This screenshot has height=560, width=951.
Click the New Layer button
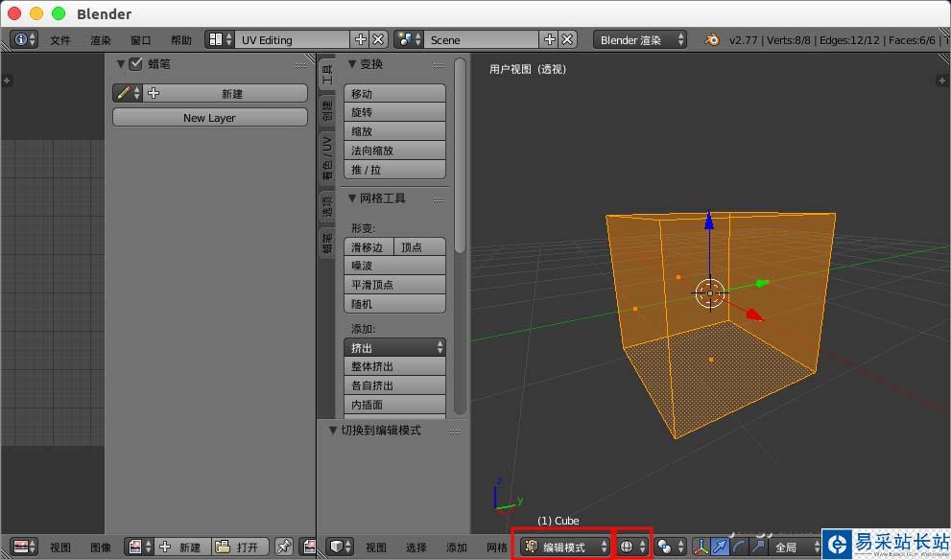pyautogui.click(x=210, y=118)
